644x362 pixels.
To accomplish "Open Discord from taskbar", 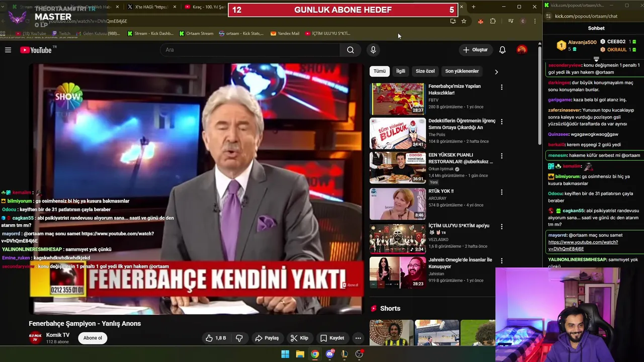I will 330,354.
